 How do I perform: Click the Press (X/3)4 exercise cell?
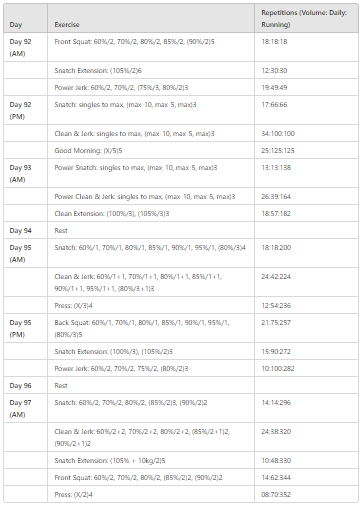tap(151, 305)
